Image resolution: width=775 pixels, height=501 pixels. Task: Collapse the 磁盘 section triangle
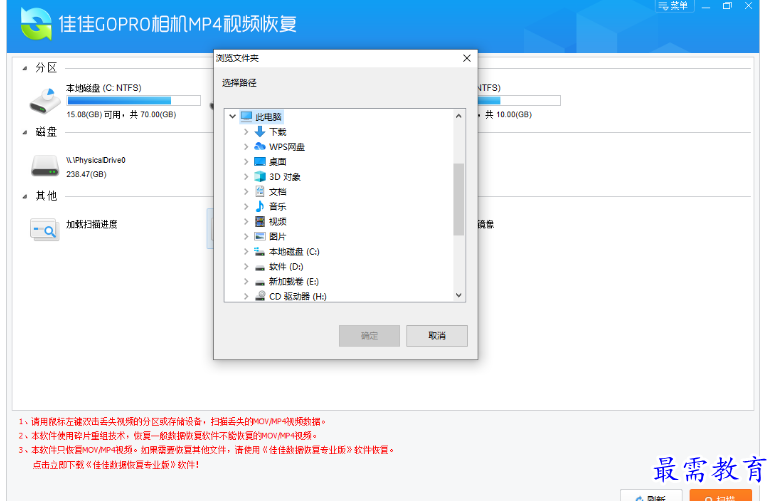pos(25,132)
